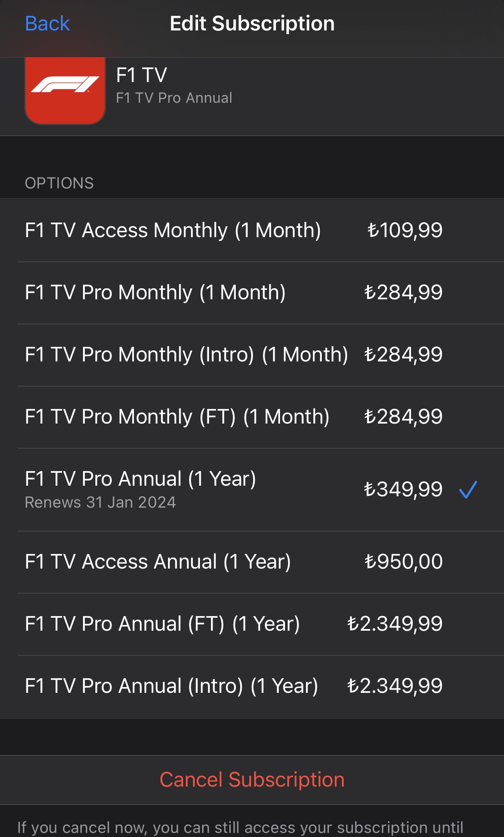
Task: Click the blue checkmark beside Pro Annual
Action: point(468,489)
